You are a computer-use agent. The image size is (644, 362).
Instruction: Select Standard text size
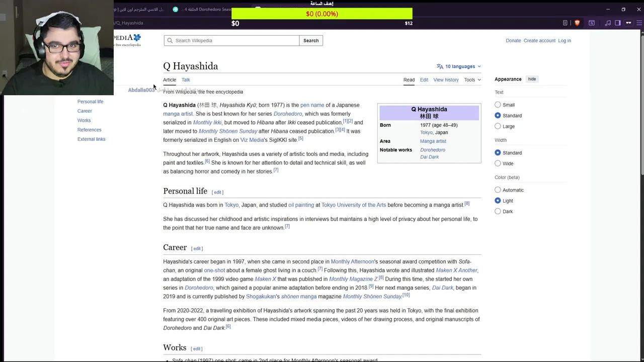[x=498, y=116]
